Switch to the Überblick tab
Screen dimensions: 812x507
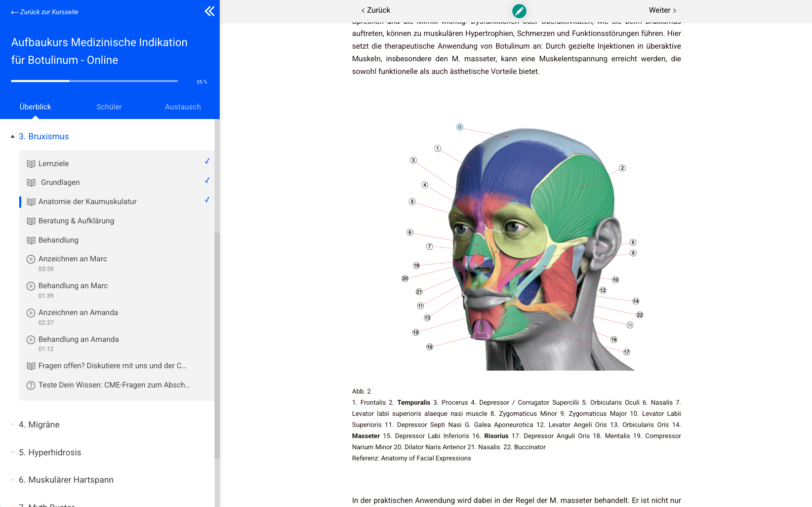(35, 107)
